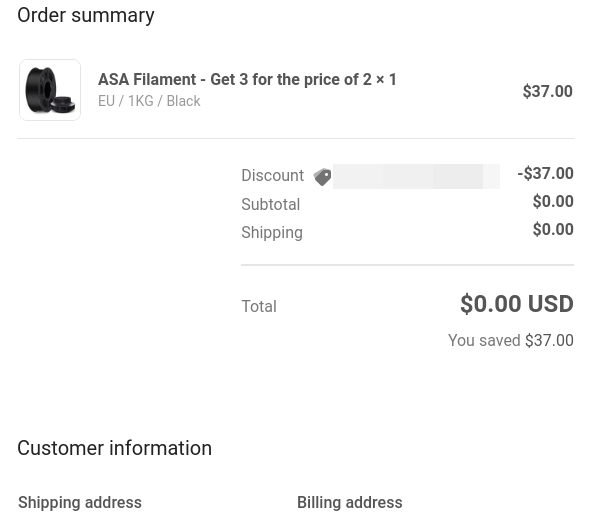
Task: Click the Billing address heading
Action: pyautogui.click(x=350, y=503)
